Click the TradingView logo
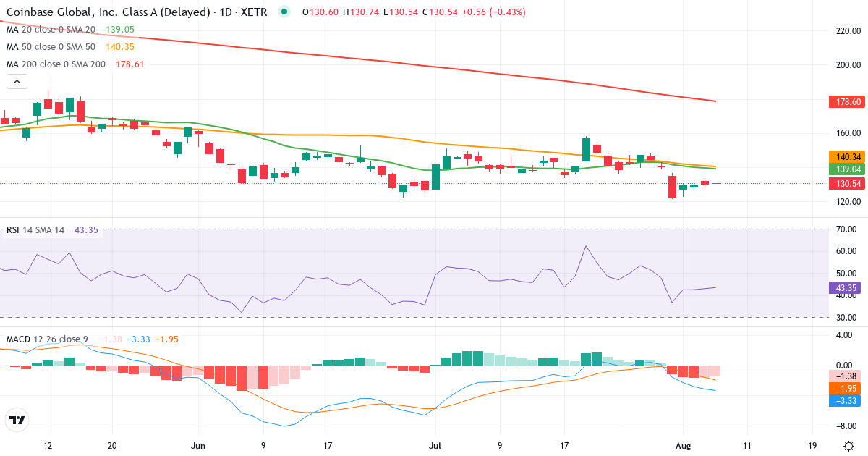Viewport: 868px width, 456px height. 17,420
